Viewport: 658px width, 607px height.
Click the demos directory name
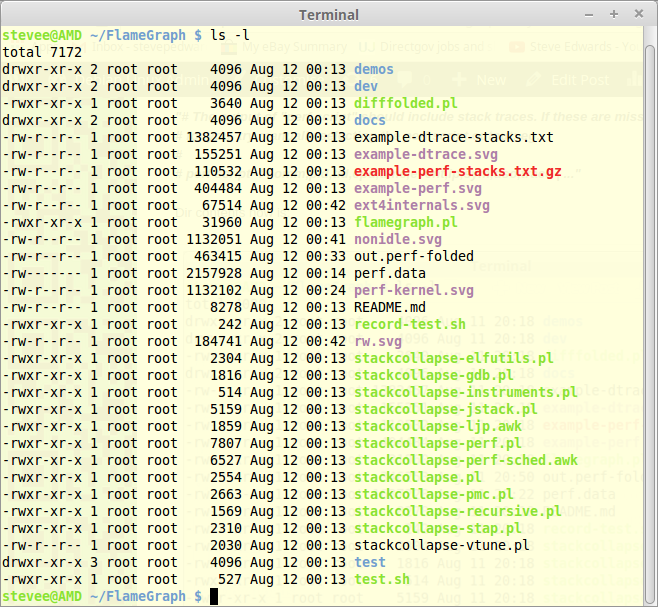[374, 69]
